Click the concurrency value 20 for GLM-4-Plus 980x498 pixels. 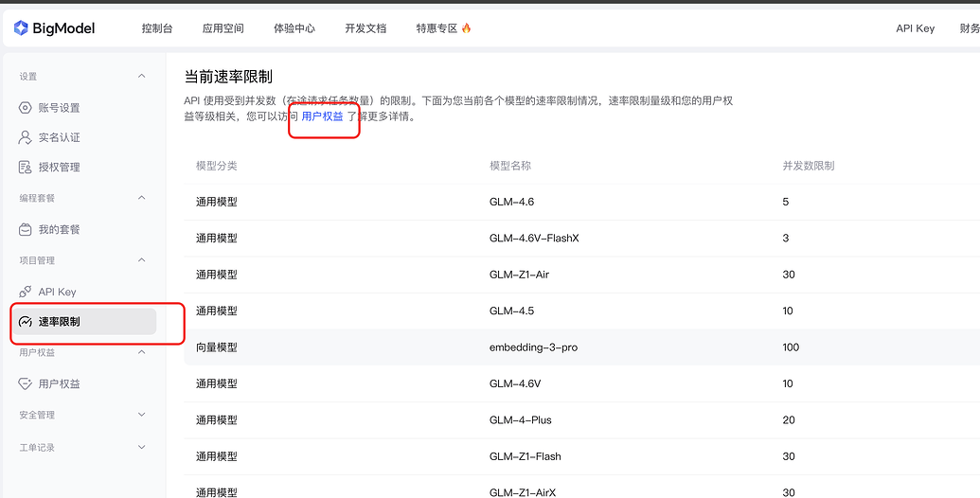click(x=789, y=420)
